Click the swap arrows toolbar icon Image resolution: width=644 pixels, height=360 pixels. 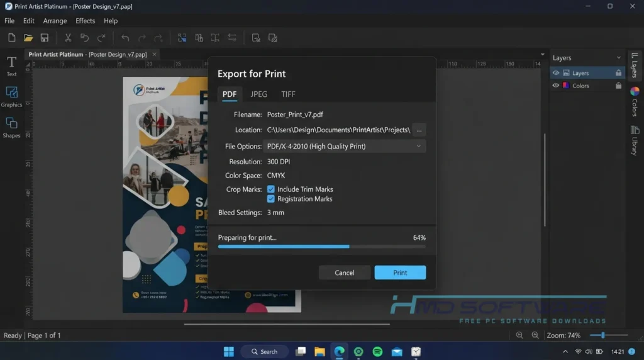[232, 38]
